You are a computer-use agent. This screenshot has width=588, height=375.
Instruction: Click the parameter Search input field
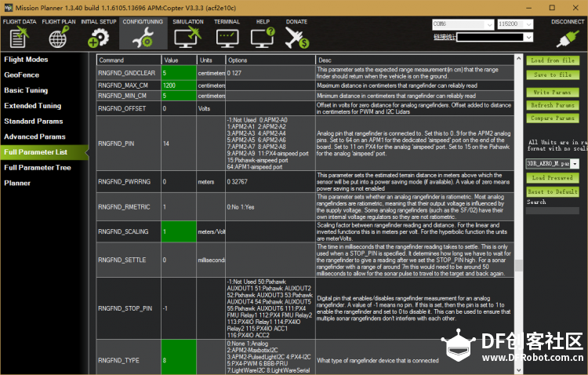click(x=553, y=210)
